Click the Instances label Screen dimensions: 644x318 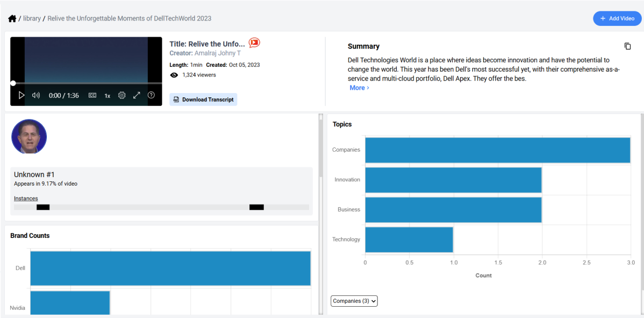(x=26, y=199)
